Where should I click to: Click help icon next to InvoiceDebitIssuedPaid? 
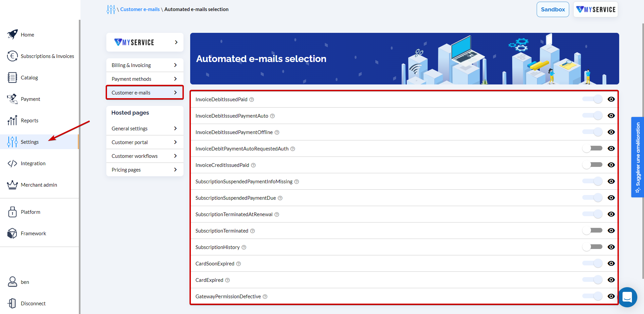[252, 100]
